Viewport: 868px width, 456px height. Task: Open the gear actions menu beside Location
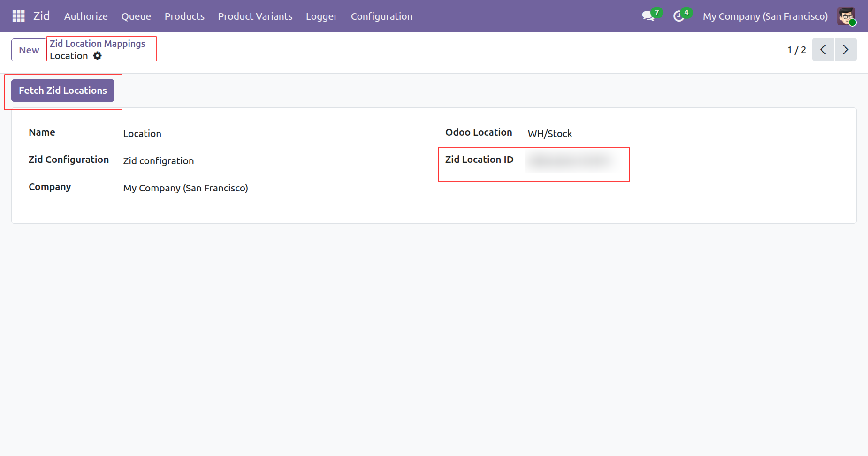point(97,56)
